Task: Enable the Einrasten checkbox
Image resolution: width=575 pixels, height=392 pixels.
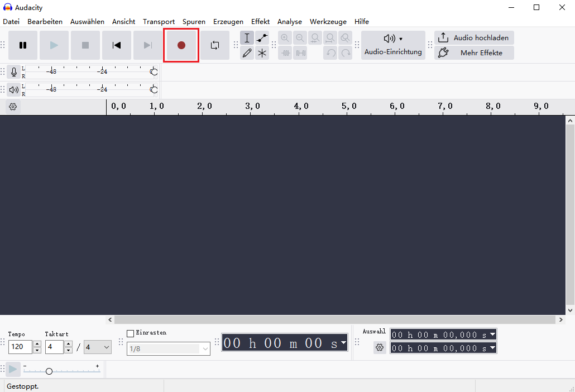Action: tap(130, 333)
